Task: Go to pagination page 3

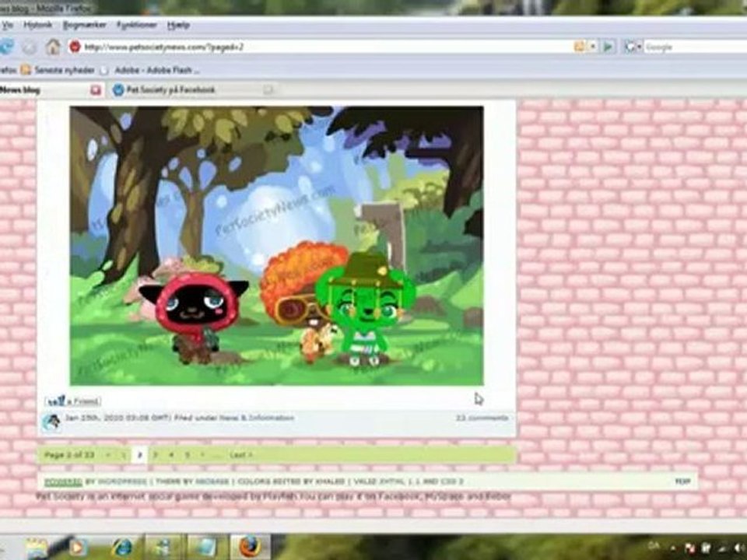Action: pos(155,455)
